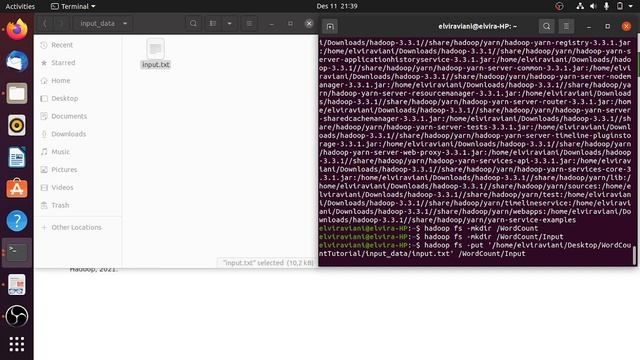Screen dimensions: 640x360
Task: Search in the Files window
Action: [x=193, y=24]
